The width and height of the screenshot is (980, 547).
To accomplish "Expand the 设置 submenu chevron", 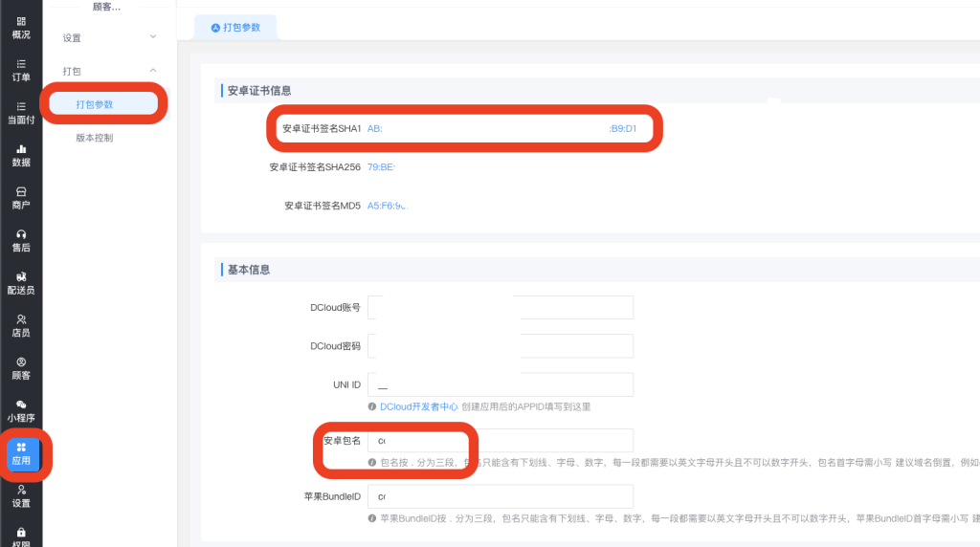I will pos(153,37).
